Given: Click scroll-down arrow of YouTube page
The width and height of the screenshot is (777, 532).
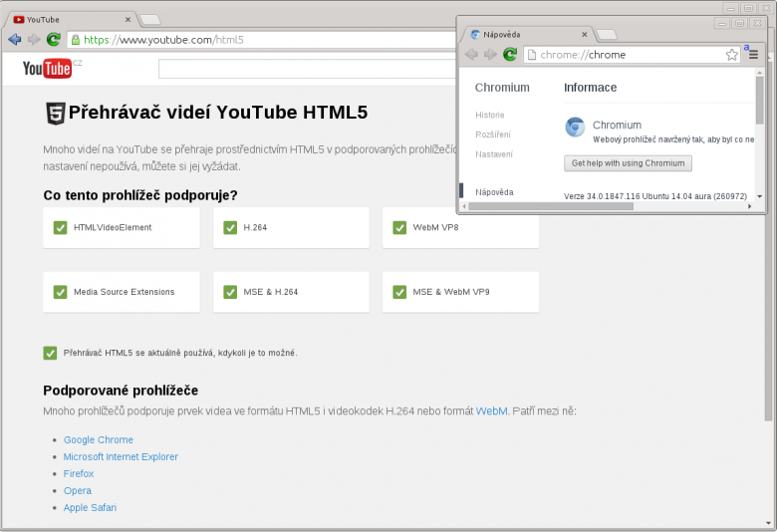Looking at the screenshot, I should (769, 524).
